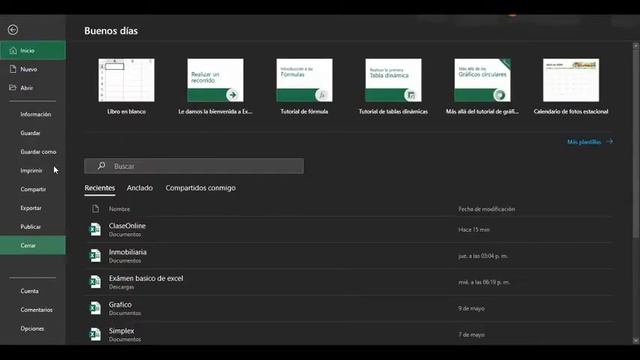Open Opciones in the sidebar

click(32, 329)
